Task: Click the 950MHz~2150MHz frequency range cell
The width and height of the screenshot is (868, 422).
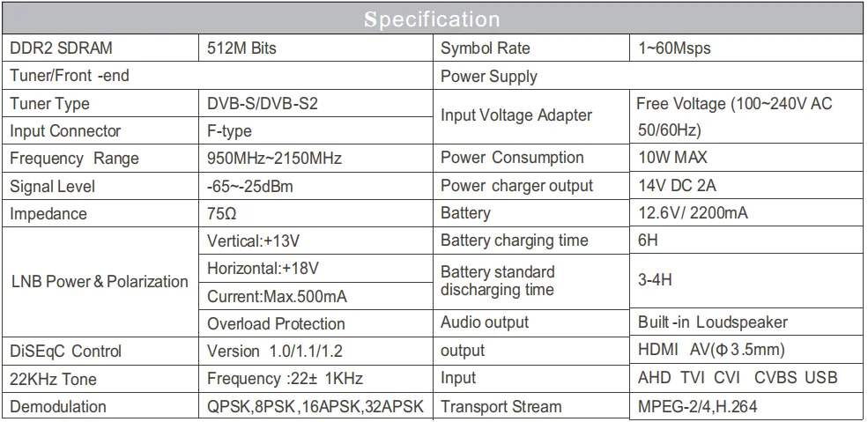Action: point(274,159)
